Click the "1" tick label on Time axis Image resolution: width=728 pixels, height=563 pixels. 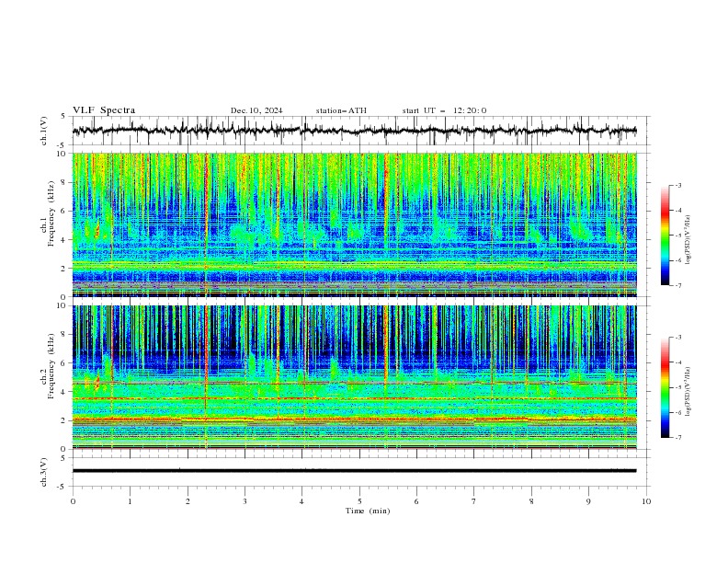tap(130, 501)
